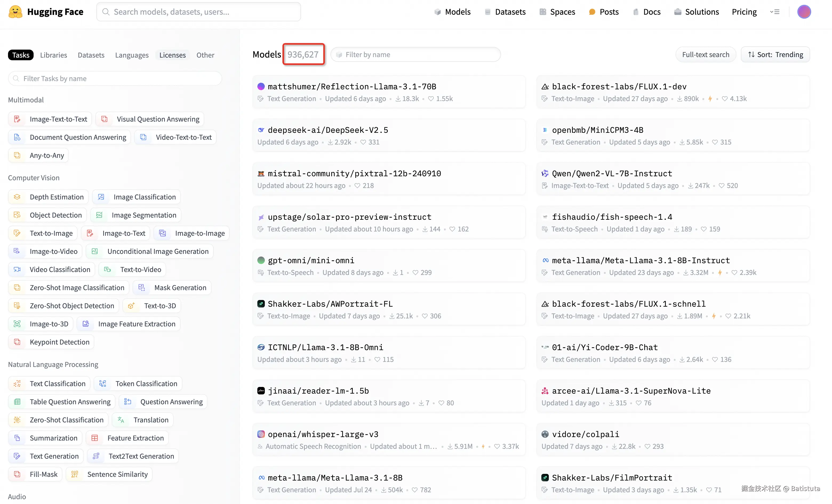Click the download icon on FLUX.1-dev card
Image resolution: width=832 pixels, height=504 pixels.
click(x=679, y=99)
